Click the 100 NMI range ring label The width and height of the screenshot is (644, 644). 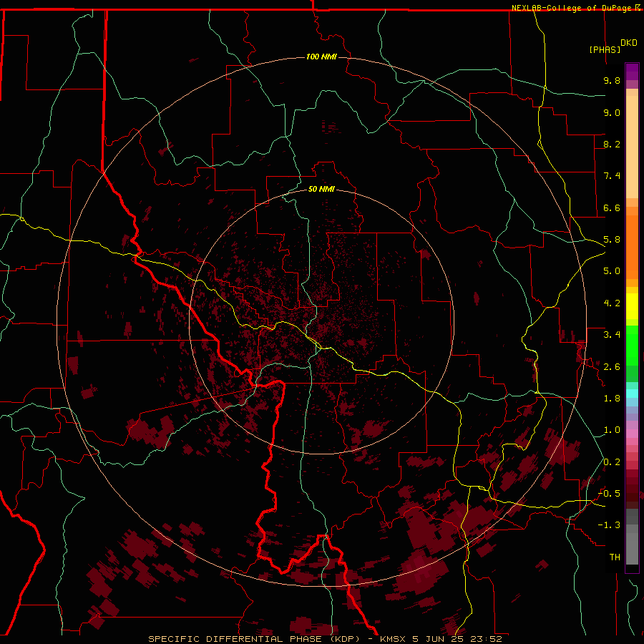[321, 57]
